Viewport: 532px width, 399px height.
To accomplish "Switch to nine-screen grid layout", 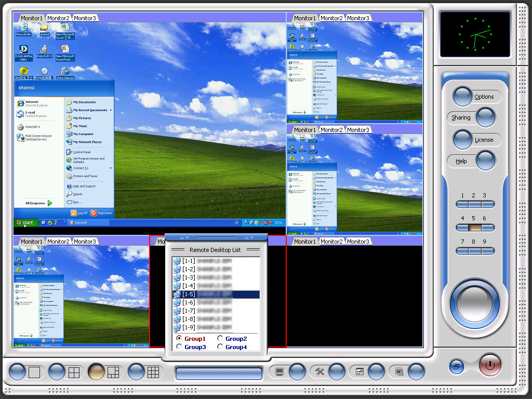I will (x=137, y=372).
